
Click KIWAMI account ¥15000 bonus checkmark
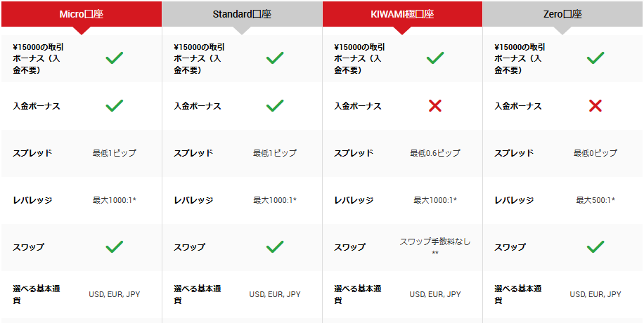[x=435, y=58]
